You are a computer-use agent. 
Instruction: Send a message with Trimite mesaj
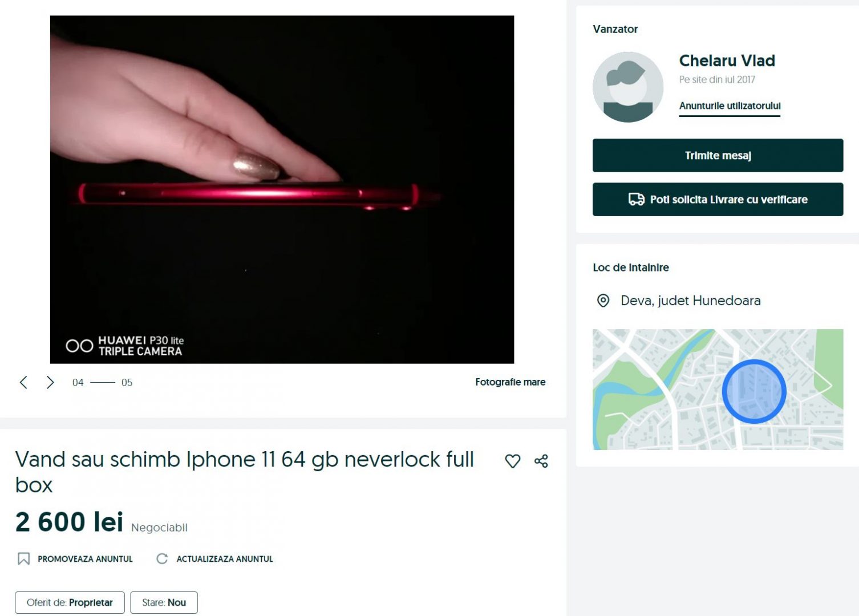[718, 155]
